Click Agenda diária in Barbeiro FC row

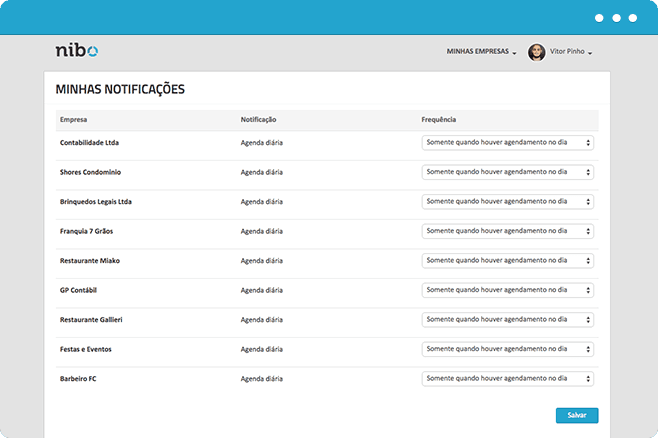pyautogui.click(x=261, y=379)
